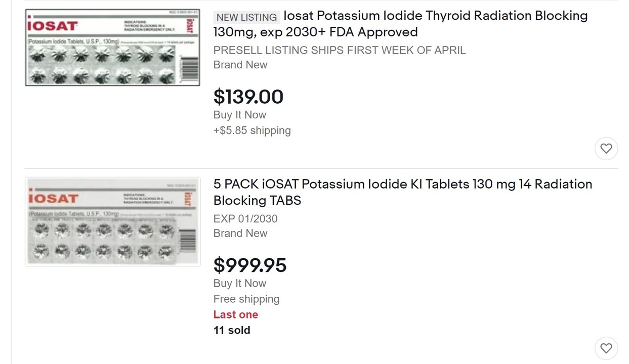Click the NEW LISTING badge

tap(246, 17)
